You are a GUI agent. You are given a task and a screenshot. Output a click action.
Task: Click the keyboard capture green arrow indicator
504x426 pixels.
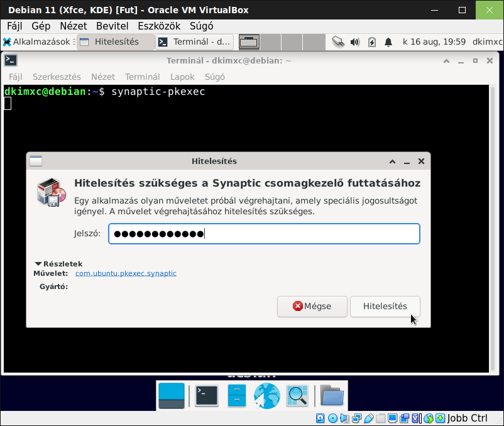(441, 418)
